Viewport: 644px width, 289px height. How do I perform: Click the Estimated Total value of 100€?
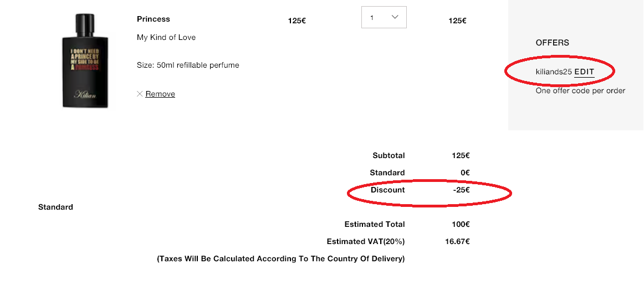pos(461,224)
